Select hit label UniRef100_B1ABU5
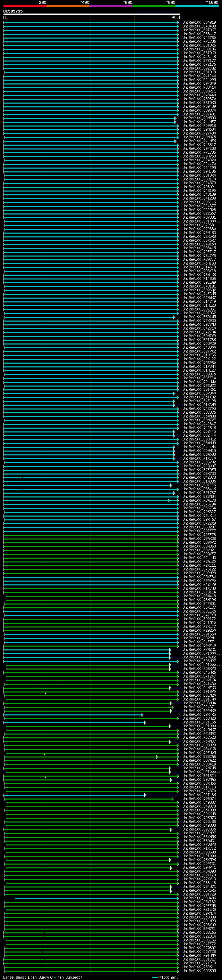This screenshot has width=222, height=980. tap(199, 481)
